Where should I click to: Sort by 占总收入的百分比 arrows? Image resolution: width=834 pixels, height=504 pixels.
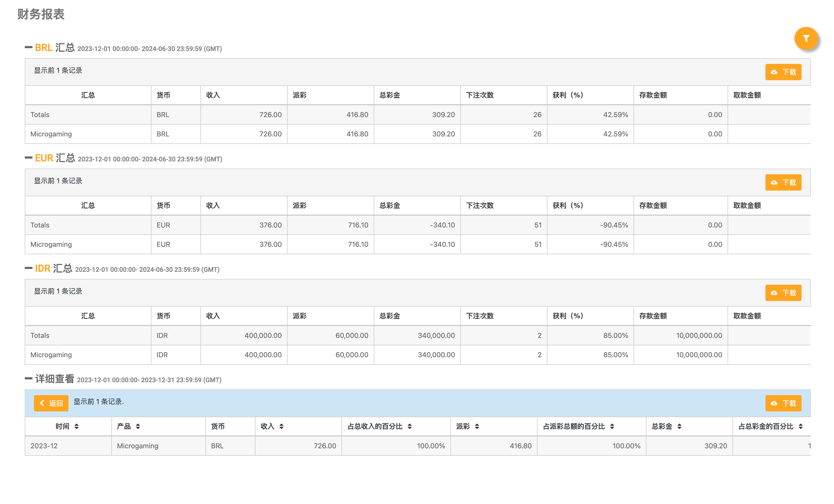coord(410,427)
